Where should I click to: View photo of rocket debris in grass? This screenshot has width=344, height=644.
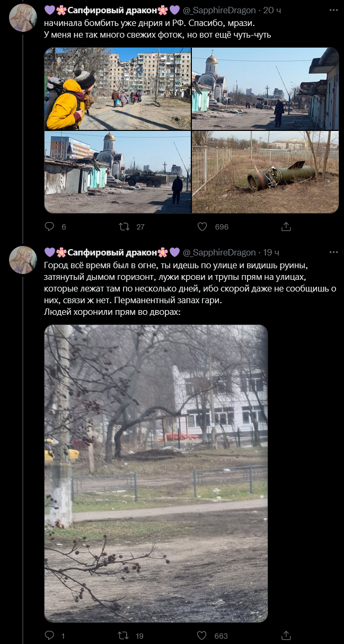(x=265, y=172)
